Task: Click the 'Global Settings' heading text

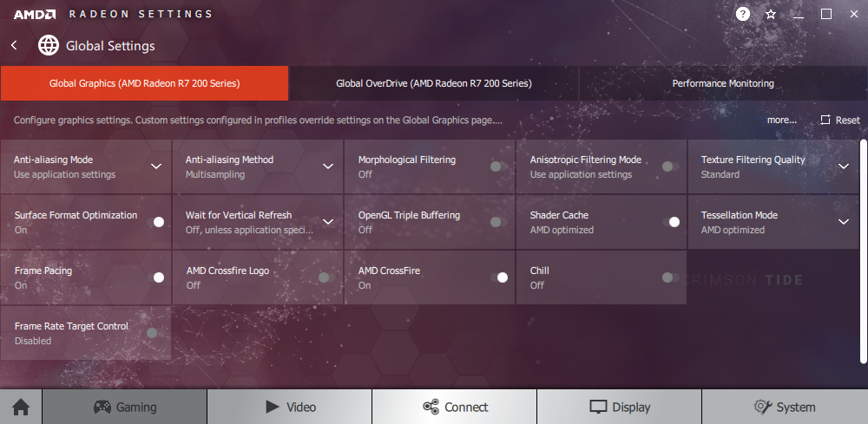Action: click(x=110, y=46)
